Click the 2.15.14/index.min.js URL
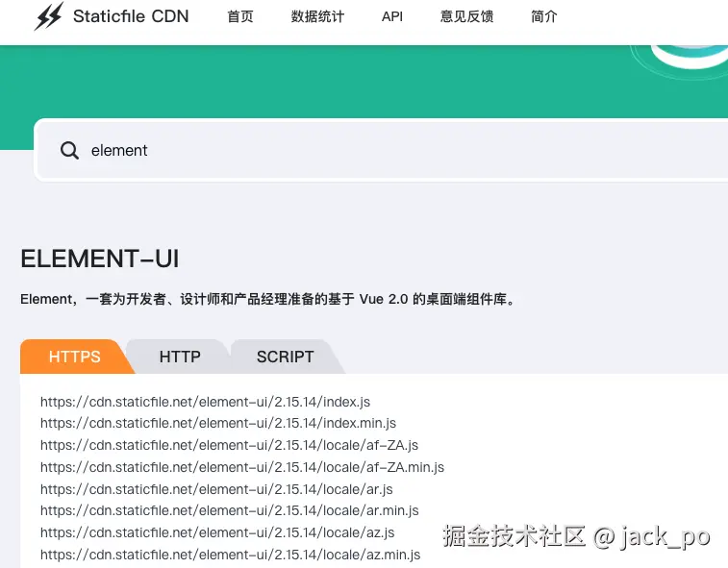This screenshot has width=728, height=568. 218,423
